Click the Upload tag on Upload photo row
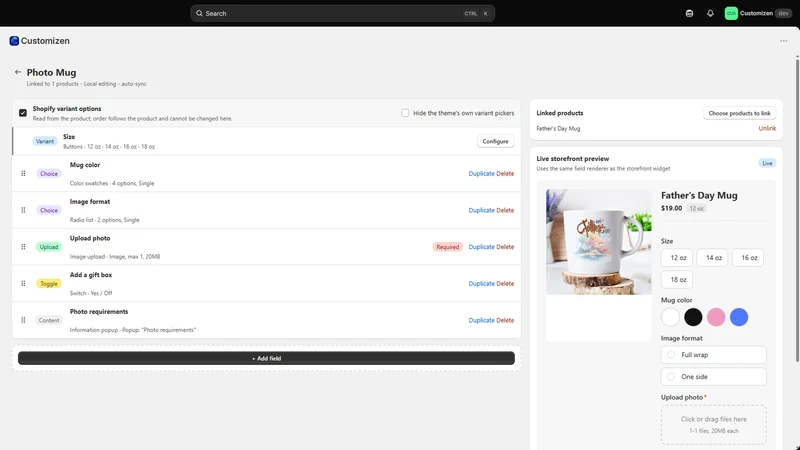 click(49, 247)
